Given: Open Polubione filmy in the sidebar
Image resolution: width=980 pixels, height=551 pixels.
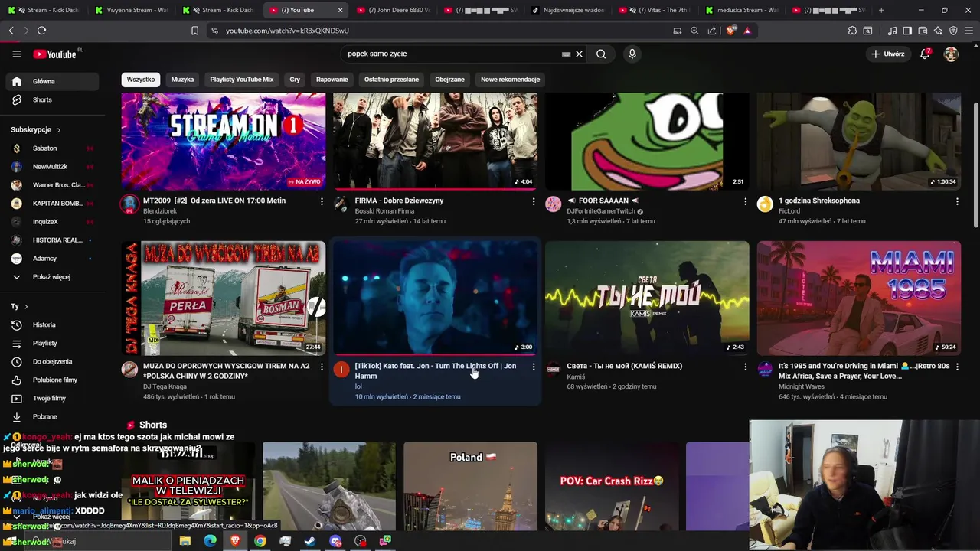Looking at the screenshot, I should (x=52, y=380).
